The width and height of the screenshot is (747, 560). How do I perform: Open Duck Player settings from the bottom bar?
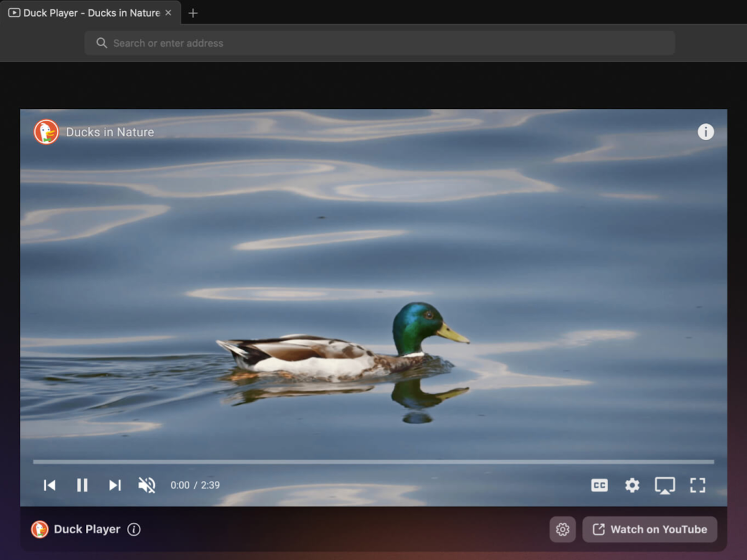pos(562,530)
